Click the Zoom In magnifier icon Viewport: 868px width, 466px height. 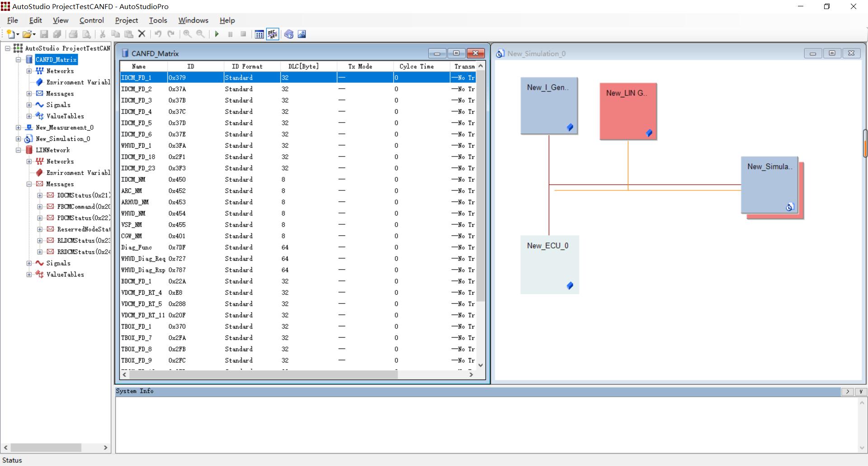[187, 34]
